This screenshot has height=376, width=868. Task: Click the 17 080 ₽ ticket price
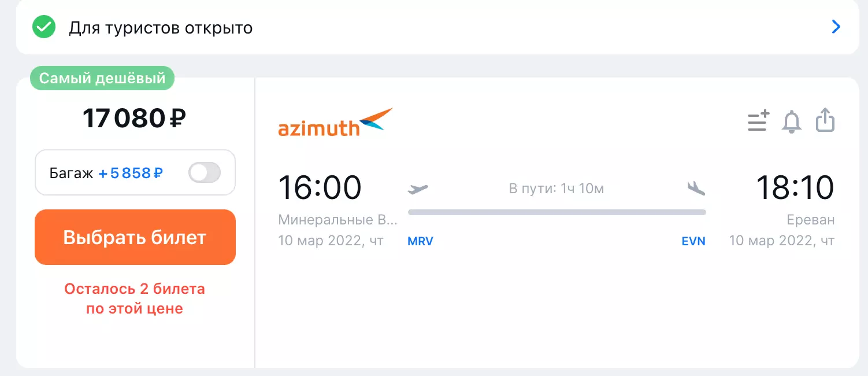[134, 119]
